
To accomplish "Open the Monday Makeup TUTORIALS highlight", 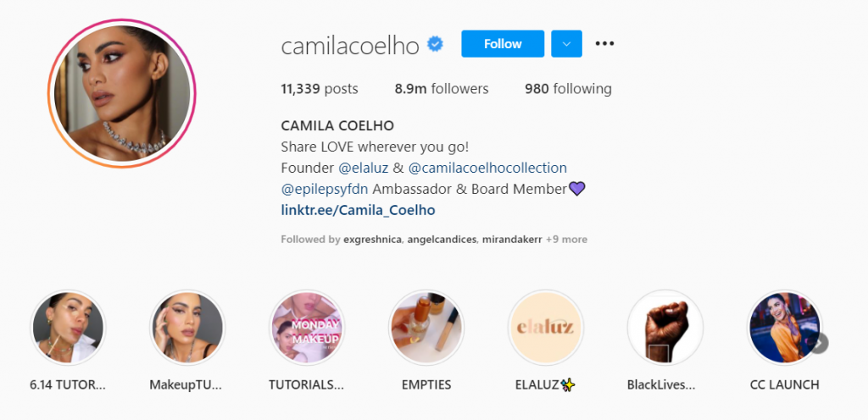I will (306, 328).
